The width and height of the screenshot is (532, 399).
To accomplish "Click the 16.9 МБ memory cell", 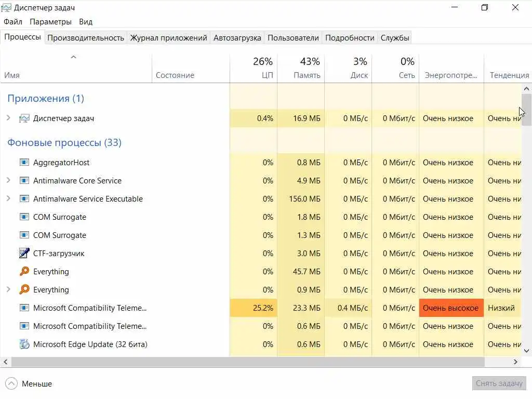I will click(301, 118).
